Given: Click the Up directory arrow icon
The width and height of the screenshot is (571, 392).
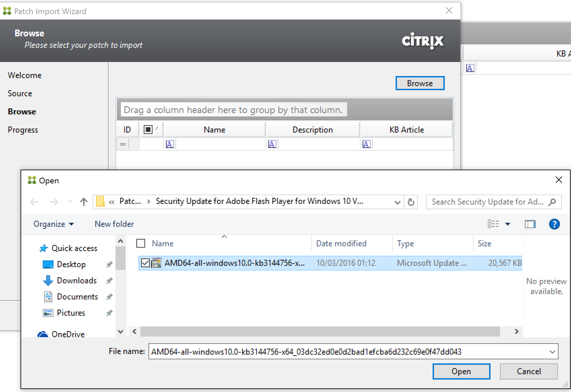Looking at the screenshot, I should [x=84, y=202].
